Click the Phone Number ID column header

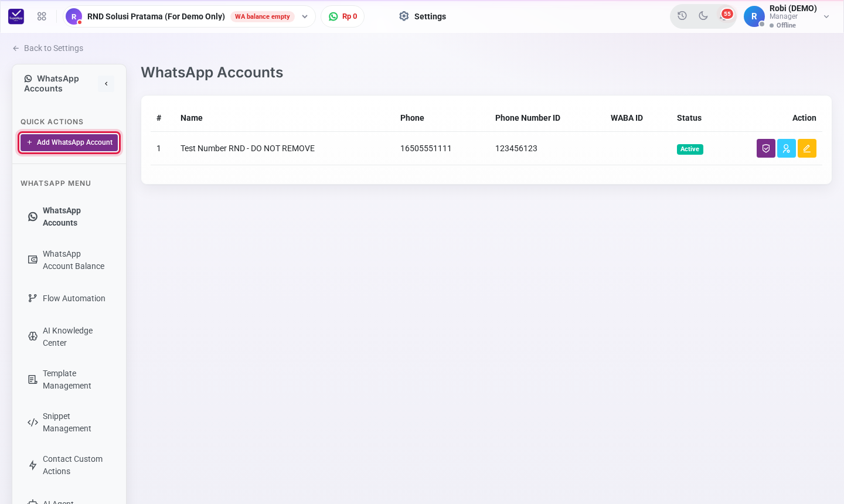click(527, 118)
